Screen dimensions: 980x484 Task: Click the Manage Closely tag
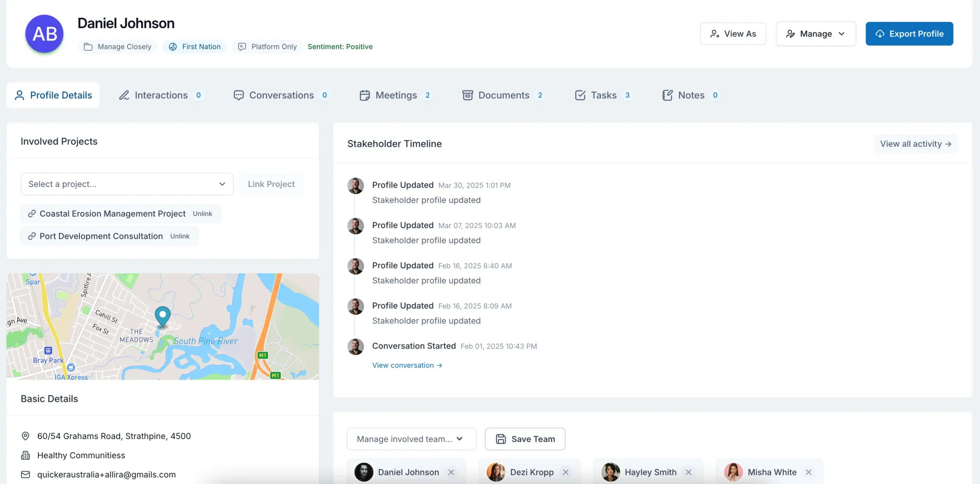pyautogui.click(x=118, y=46)
